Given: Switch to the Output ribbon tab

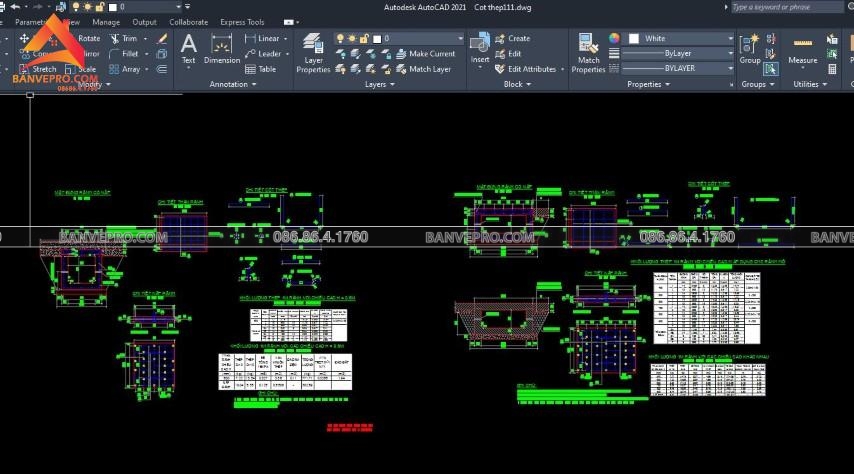Looking at the screenshot, I should [x=144, y=22].
